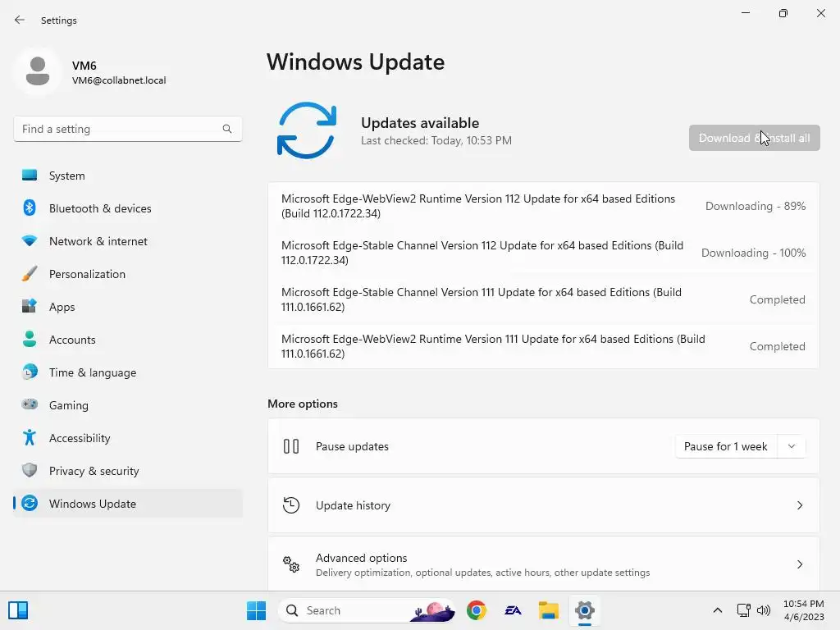Click the Personalization paintbrush icon
The image size is (840, 630).
[x=30, y=274]
